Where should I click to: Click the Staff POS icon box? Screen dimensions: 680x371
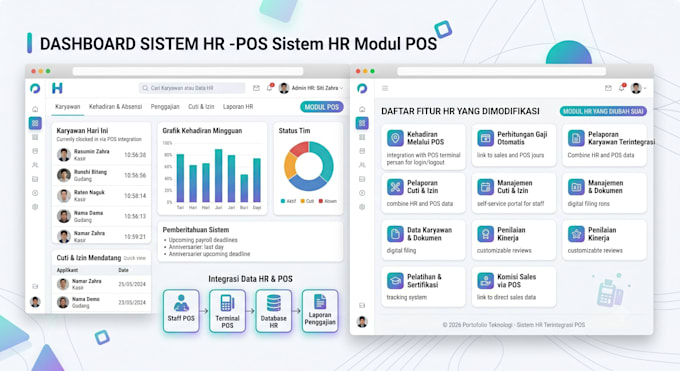181,311
